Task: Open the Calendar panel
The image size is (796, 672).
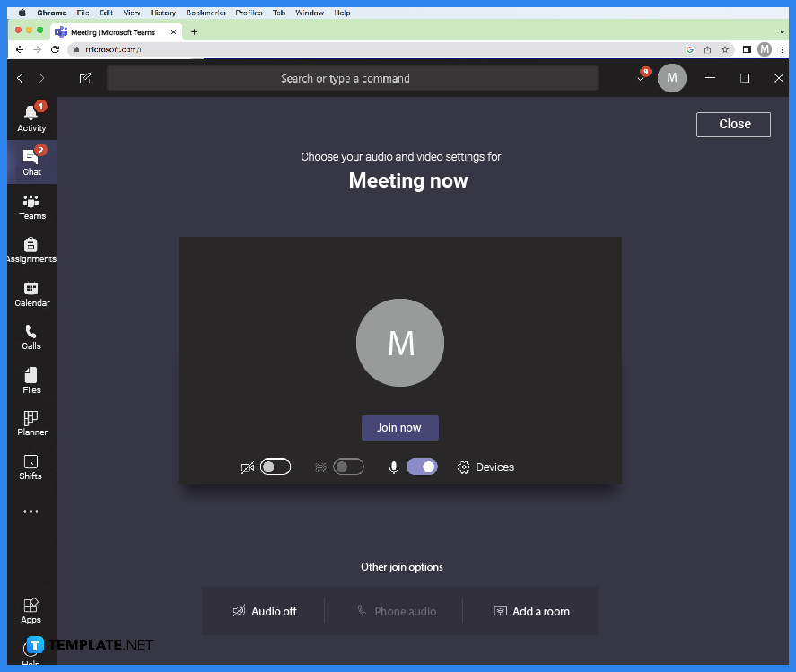Action: coord(31,294)
